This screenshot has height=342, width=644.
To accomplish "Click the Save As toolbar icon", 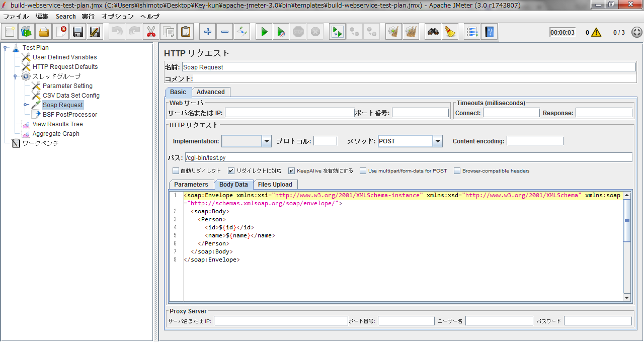I will coord(95,32).
